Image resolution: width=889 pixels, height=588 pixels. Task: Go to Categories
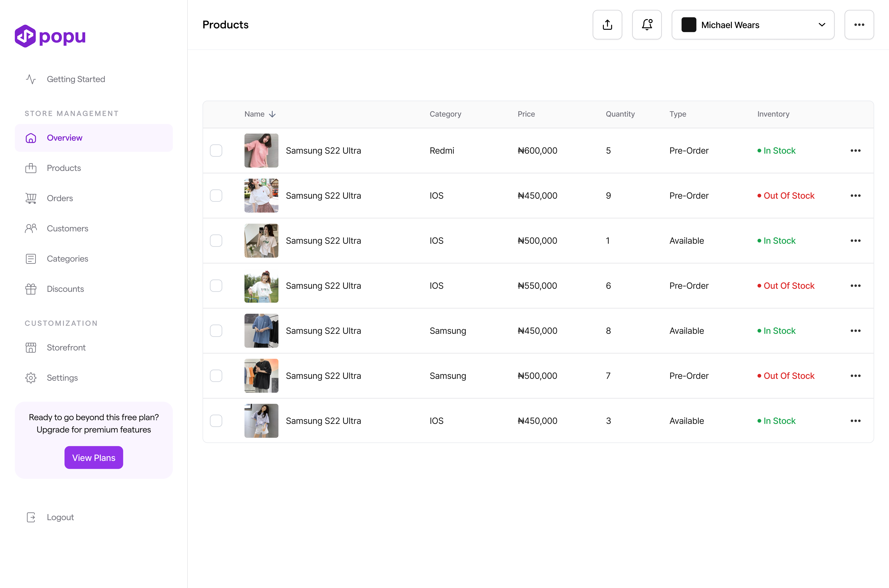coord(94,259)
